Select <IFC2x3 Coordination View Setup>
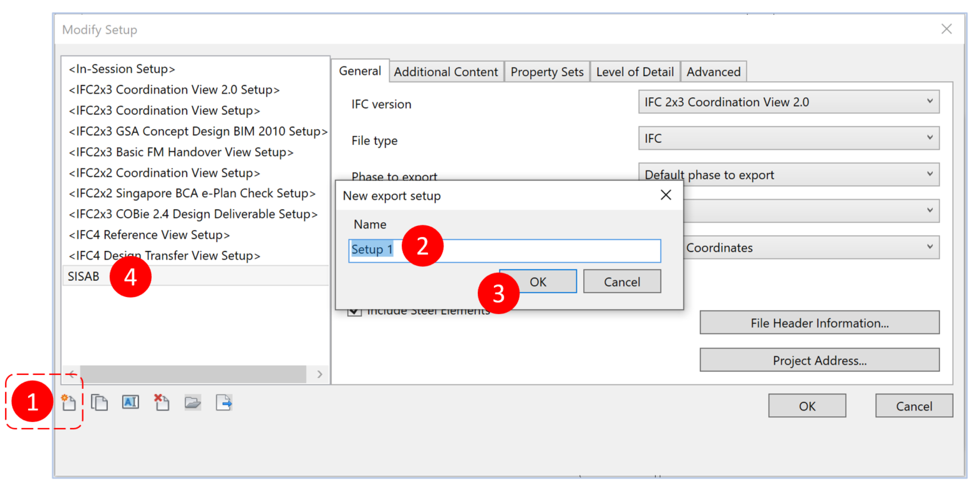 (164, 110)
